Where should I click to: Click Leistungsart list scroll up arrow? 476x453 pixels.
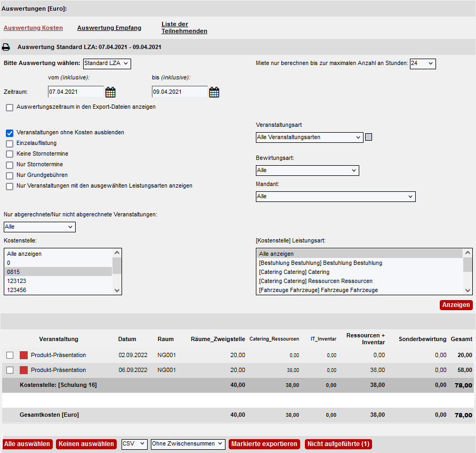click(467, 253)
